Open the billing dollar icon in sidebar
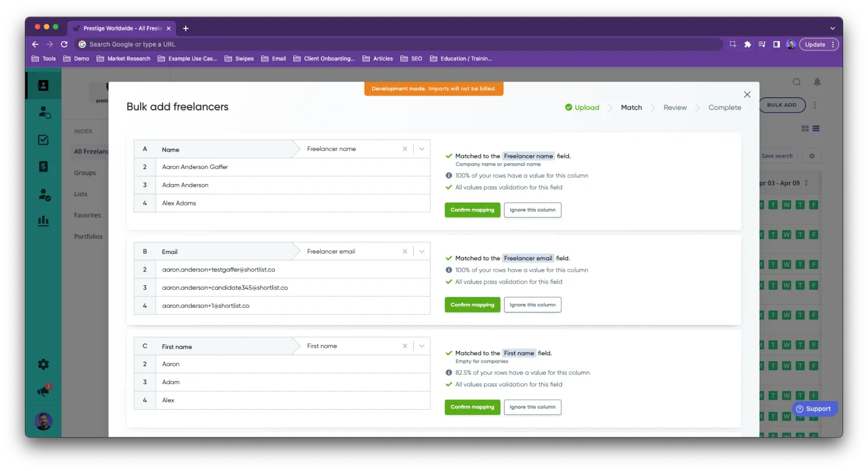The height and width of the screenshot is (471, 868). pyautogui.click(x=43, y=167)
